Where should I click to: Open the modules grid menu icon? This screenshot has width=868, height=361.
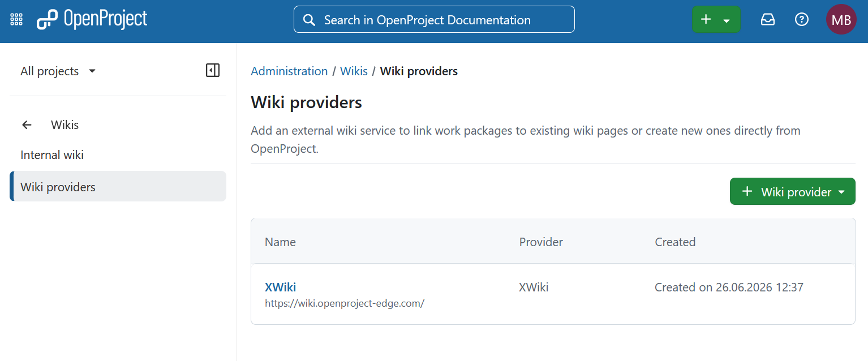point(16,20)
